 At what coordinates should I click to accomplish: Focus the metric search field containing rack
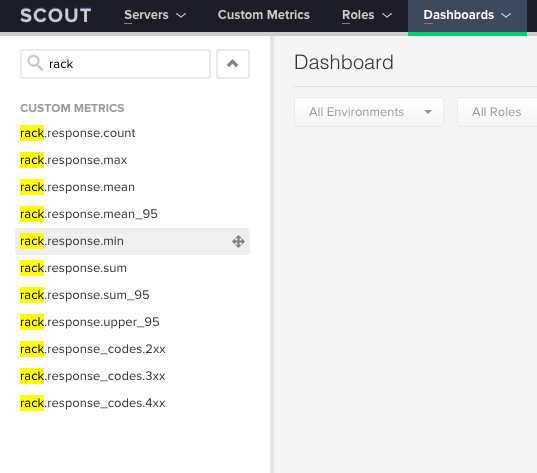tap(115, 64)
